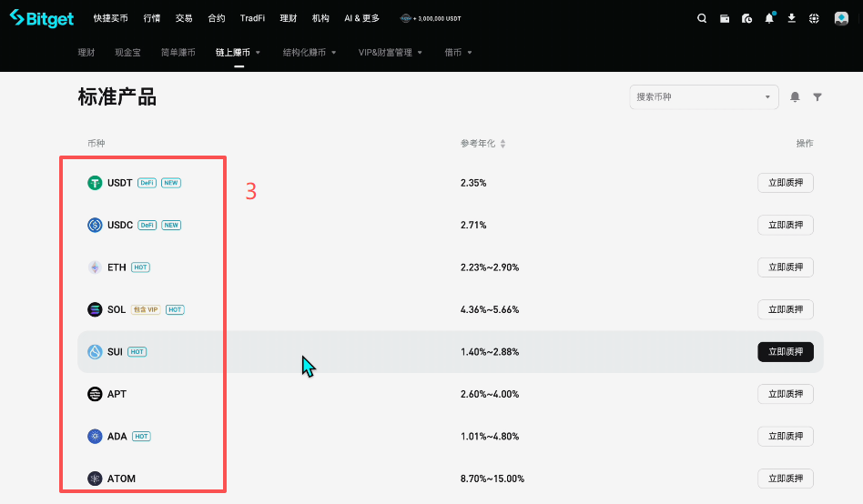Click 立即质押 for USDT
This screenshot has width=863, height=504.
click(x=786, y=183)
